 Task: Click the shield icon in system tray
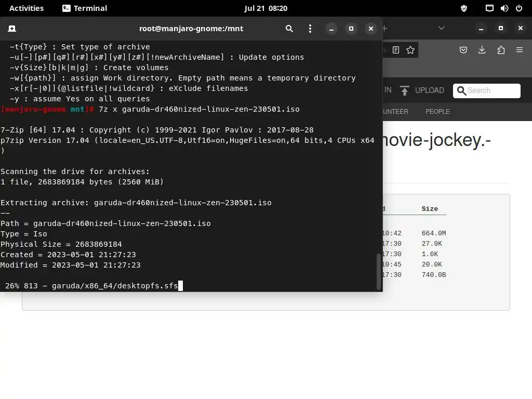tap(463, 8)
